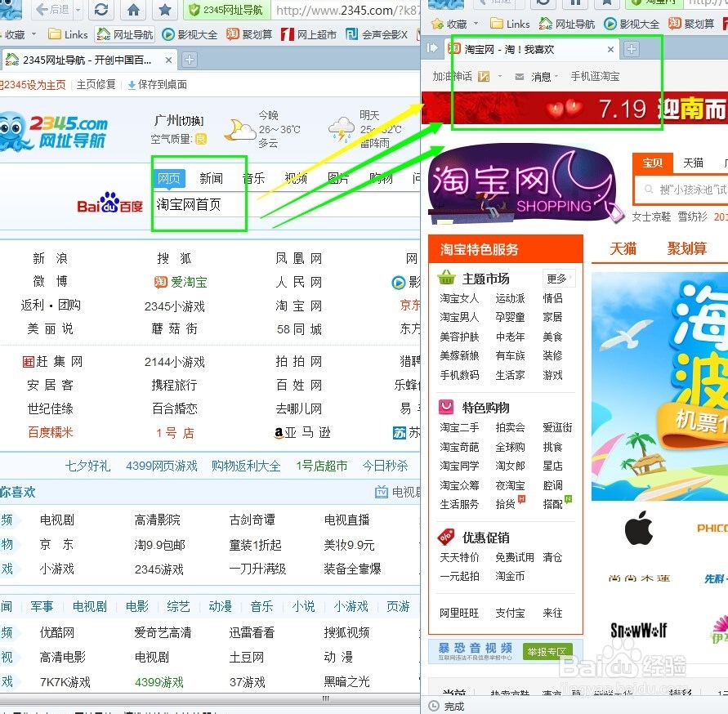Viewport: 728px width, 714px height.
Task: Open 特色购物 section icon
Action: [x=446, y=407]
